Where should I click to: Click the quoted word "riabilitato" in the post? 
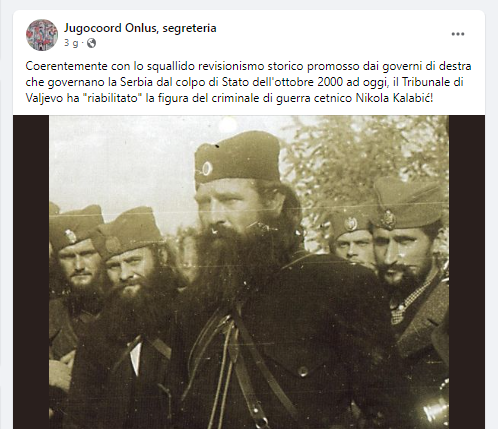tap(112, 98)
